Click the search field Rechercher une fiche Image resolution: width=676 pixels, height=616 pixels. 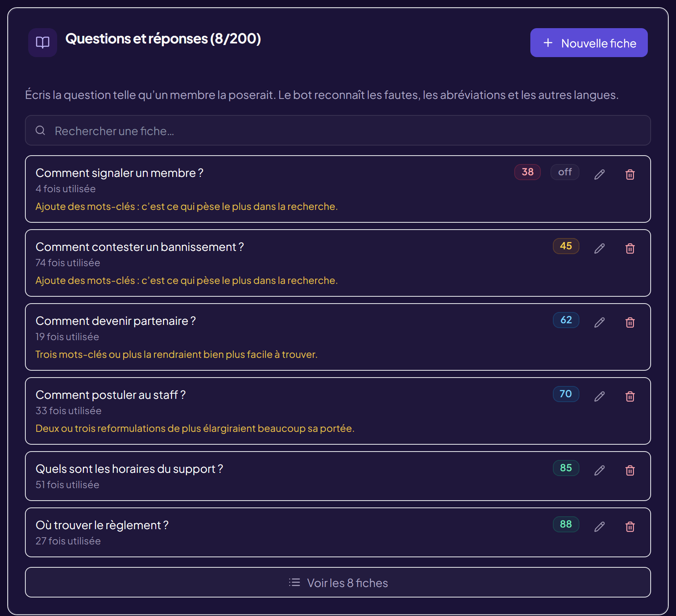[338, 130]
